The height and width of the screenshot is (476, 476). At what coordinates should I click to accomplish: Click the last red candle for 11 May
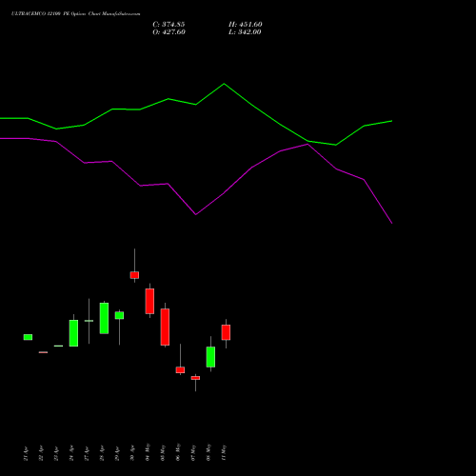[x=226, y=332]
